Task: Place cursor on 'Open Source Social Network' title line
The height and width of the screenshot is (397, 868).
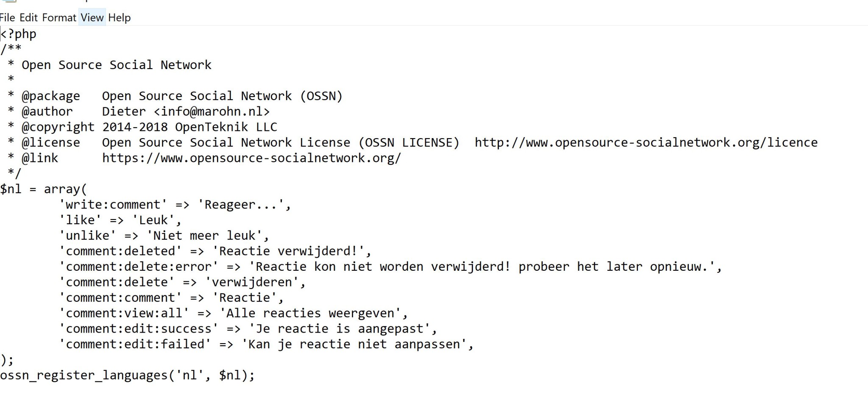Action: pos(116,65)
